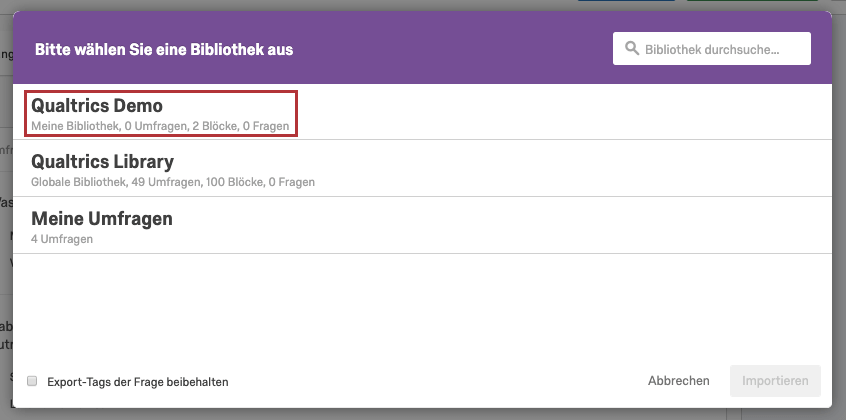Screen dimensions: 846x420
Task: Enable Export-Tags der Frage beibehalten checkbox
Action: 32,381
